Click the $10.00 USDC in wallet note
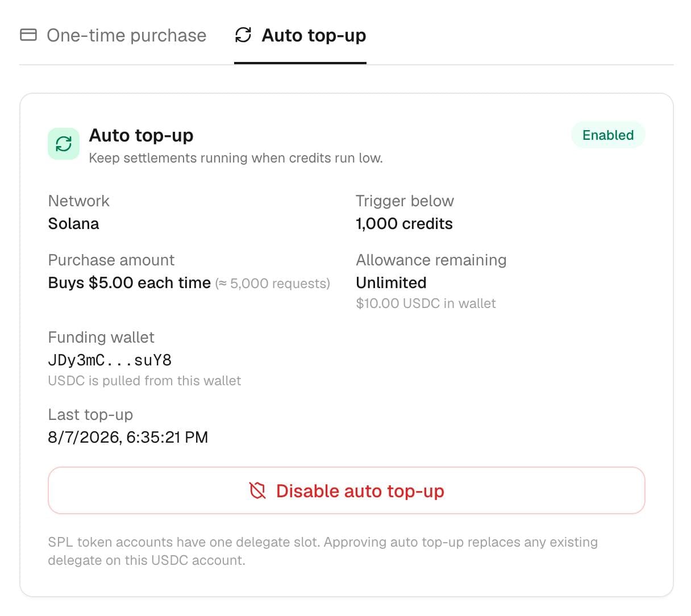 [426, 303]
